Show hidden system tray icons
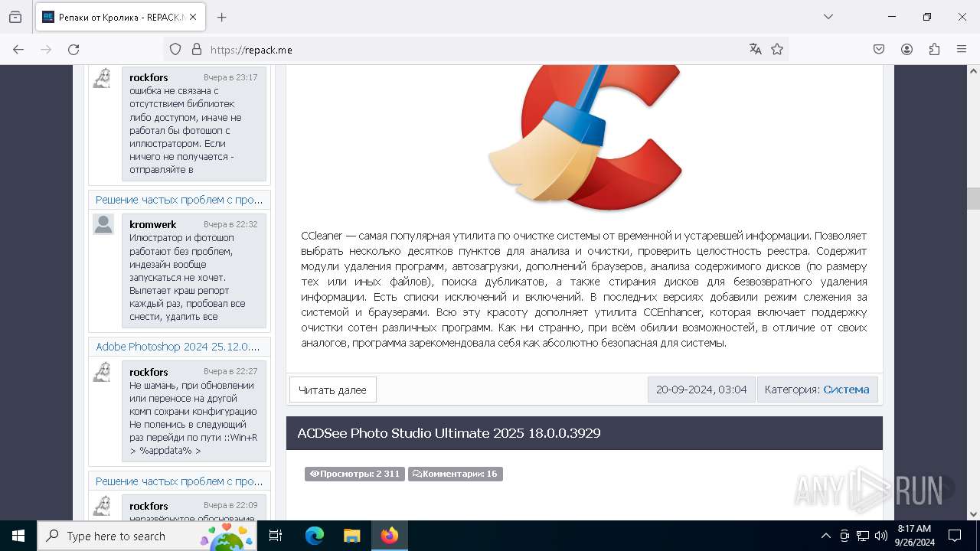Image resolution: width=980 pixels, height=551 pixels. point(825,536)
